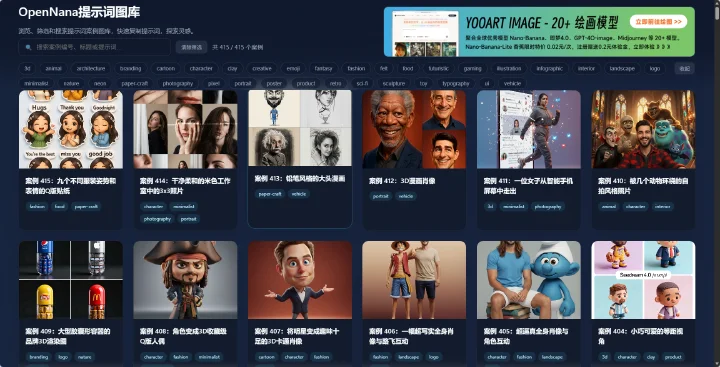
Task: Toggle the 3d tag in the top filter bar
Action: tap(28, 68)
